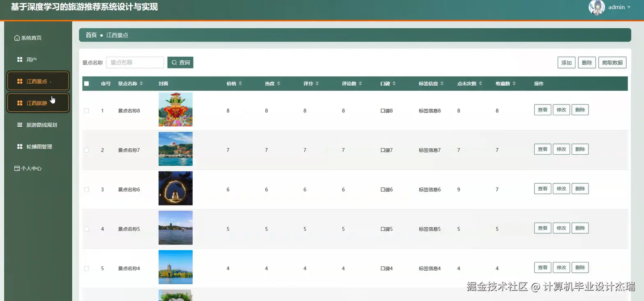
Task: Sort by 口碑 column arrows
Action: [x=394, y=84]
